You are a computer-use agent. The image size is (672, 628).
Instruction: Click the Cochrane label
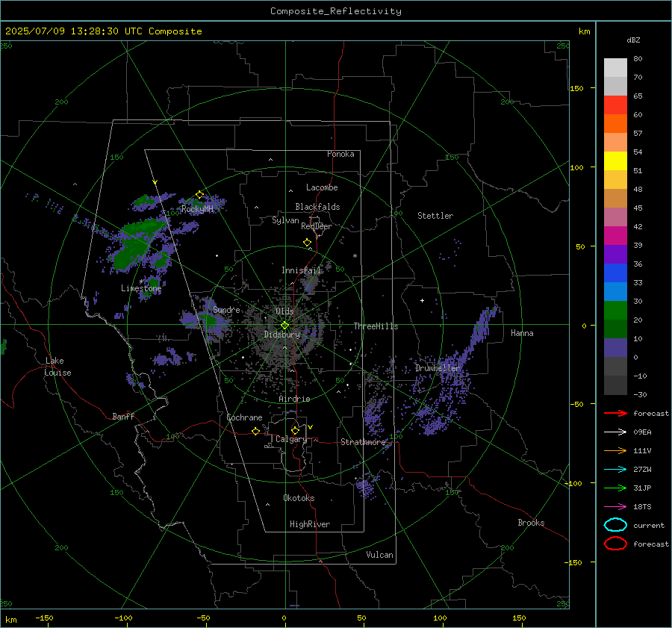(x=244, y=417)
